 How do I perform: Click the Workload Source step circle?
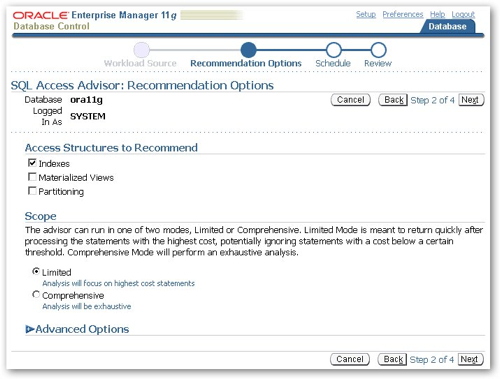tap(142, 50)
